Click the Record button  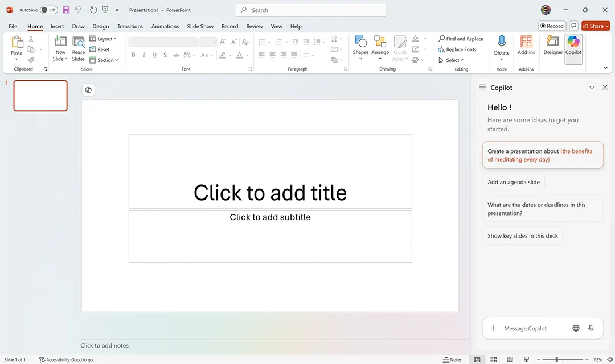click(x=551, y=26)
